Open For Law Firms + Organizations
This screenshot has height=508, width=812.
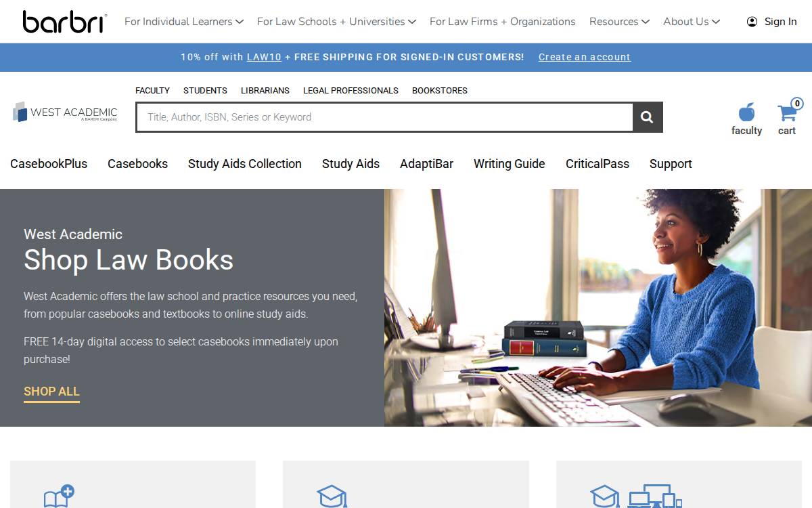(x=502, y=22)
